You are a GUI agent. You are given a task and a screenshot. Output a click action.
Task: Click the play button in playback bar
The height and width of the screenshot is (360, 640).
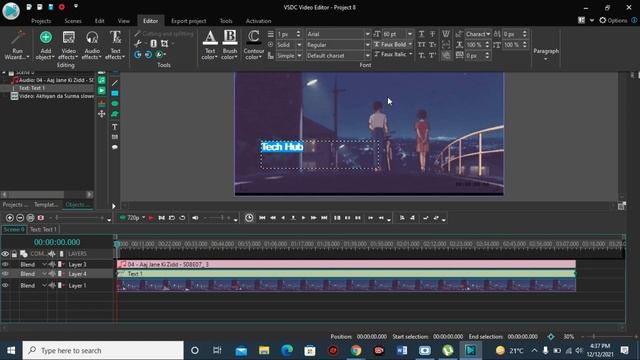[303, 218]
